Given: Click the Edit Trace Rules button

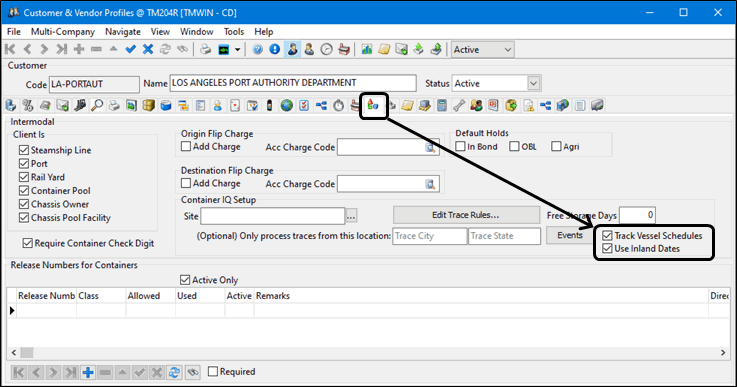Looking at the screenshot, I should pos(466,215).
